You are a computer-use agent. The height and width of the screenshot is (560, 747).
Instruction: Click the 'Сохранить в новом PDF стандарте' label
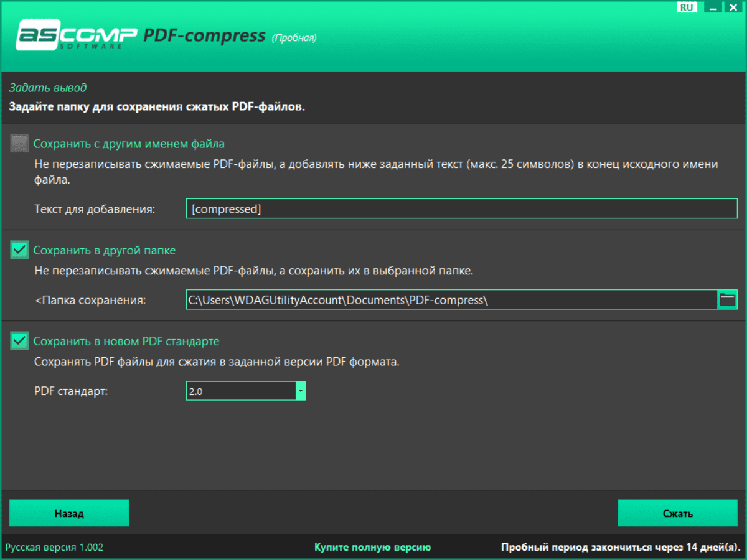pyautogui.click(x=126, y=341)
